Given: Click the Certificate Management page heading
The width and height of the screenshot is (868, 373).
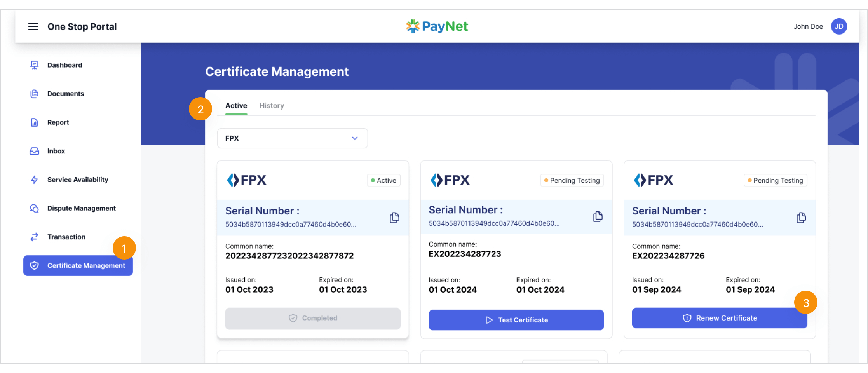Looking at the screenshot, I should coord(277,71).
